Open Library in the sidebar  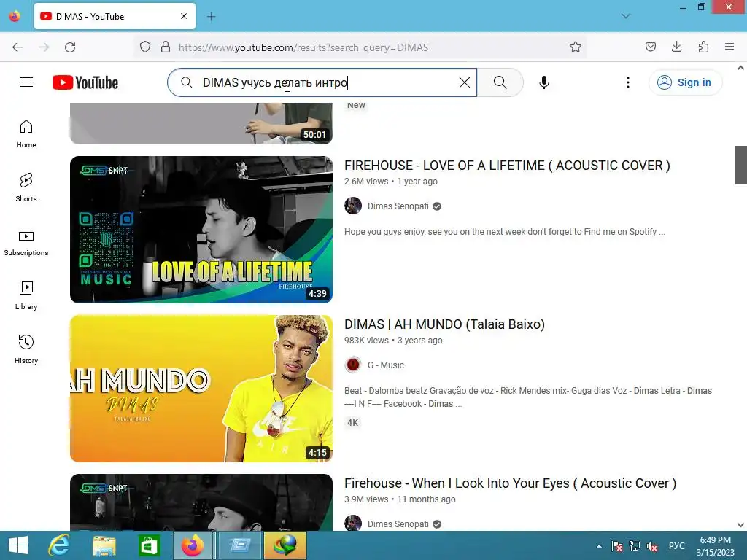pyautogui.click(x=26, y=295)
